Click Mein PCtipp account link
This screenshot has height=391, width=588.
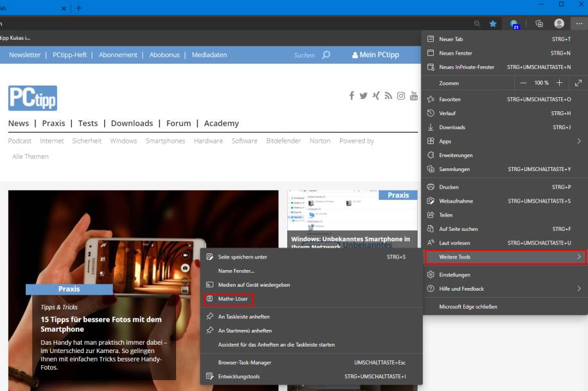coord(375,55)
